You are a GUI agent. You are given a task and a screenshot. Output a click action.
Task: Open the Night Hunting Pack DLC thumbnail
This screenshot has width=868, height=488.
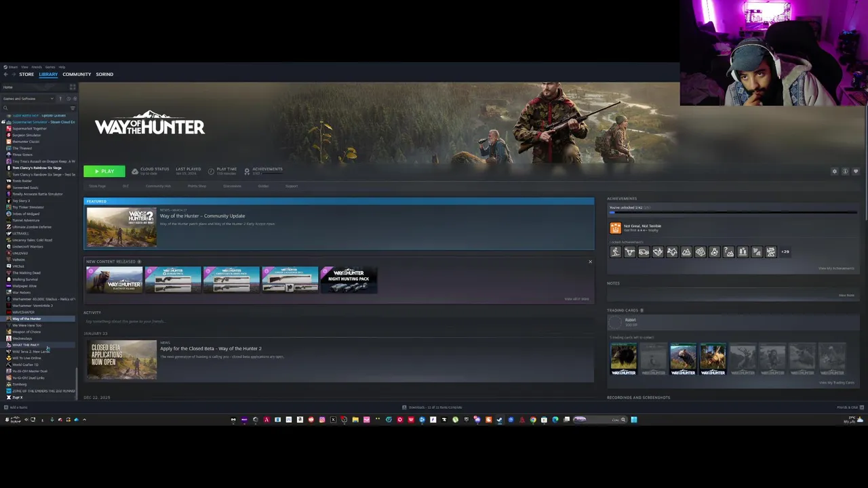[x=349, y=280]
